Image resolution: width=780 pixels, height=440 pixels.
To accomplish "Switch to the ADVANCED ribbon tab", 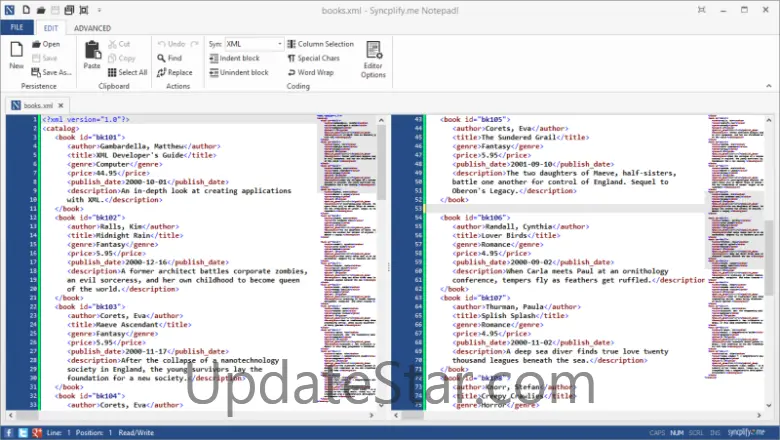I will [x=93, y=28].
